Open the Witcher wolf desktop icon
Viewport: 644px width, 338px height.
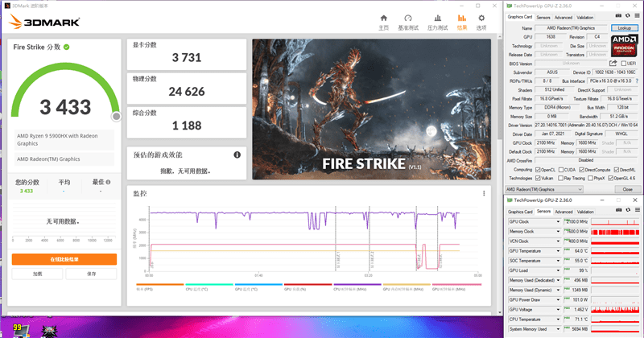[49, 332]
